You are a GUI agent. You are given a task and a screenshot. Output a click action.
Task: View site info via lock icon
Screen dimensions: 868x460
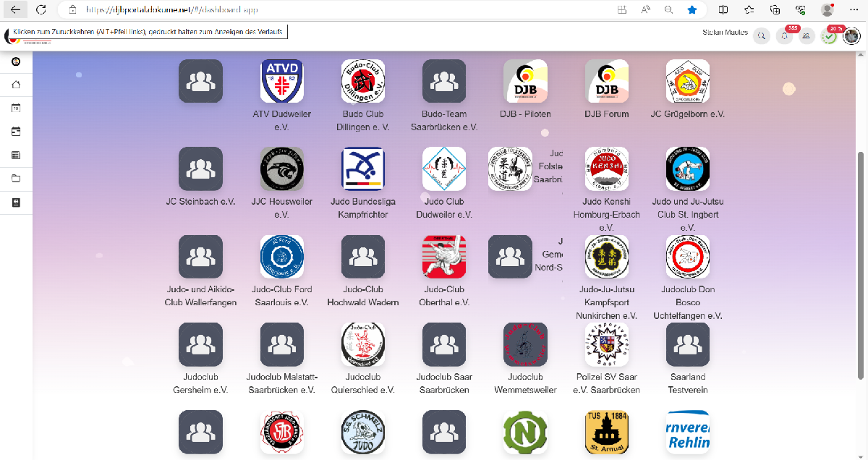72,9
